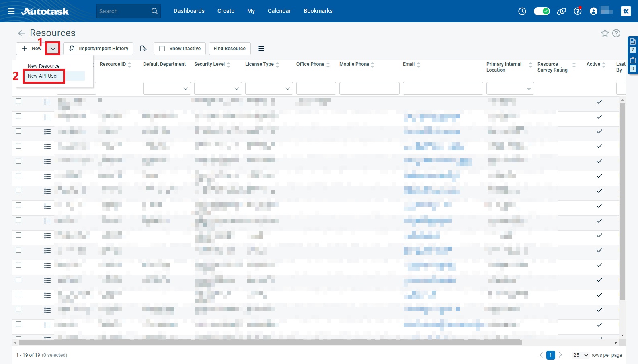The height and width of the screenshot is (364, 638).
Task: Expand the New button dropdown arrow
Action: coord(53,49)
